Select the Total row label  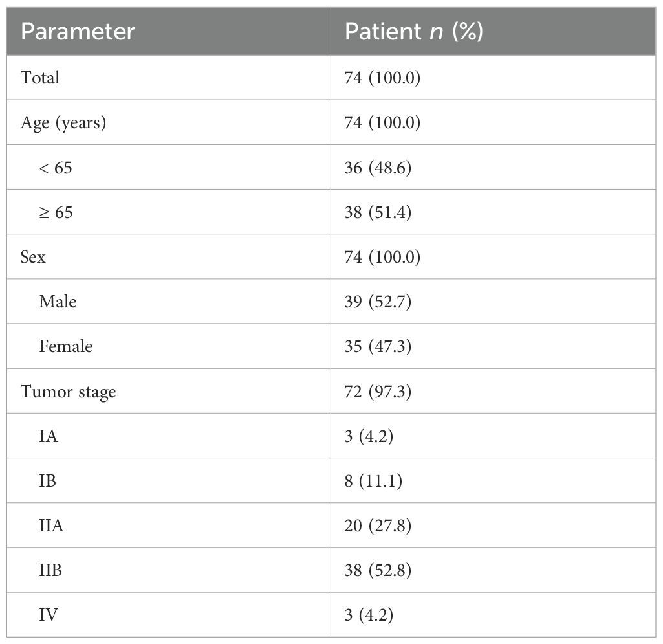[40, 78]
